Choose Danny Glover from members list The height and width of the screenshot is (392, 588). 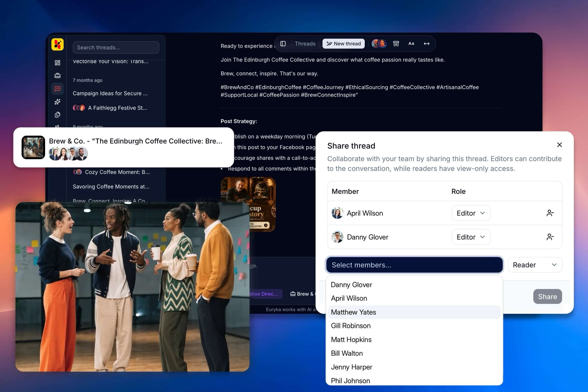pos(414,285)
